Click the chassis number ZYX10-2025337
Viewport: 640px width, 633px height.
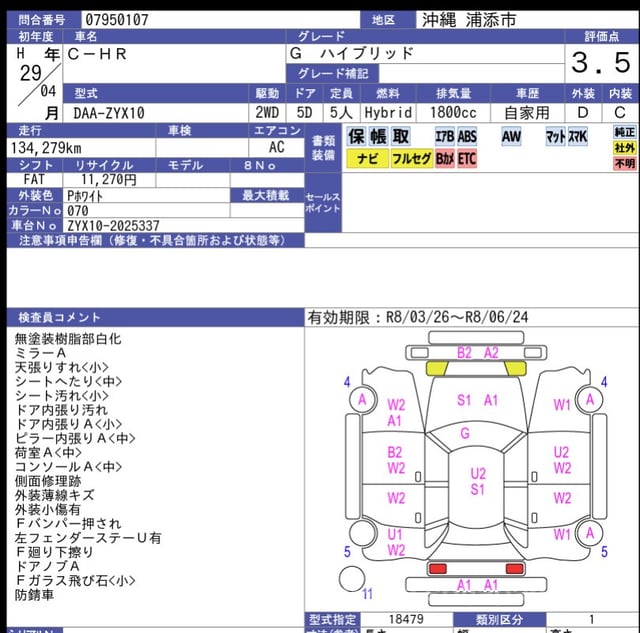pos(112,226)
